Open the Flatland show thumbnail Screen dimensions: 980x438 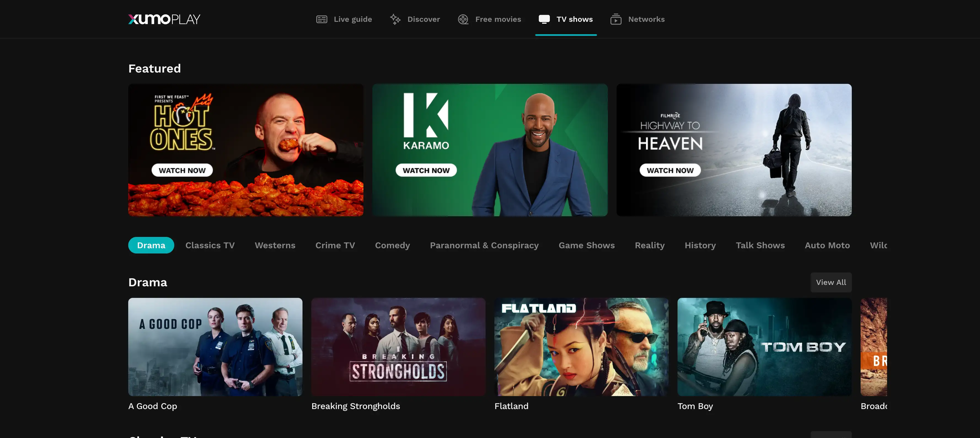(x=581, y=347)
